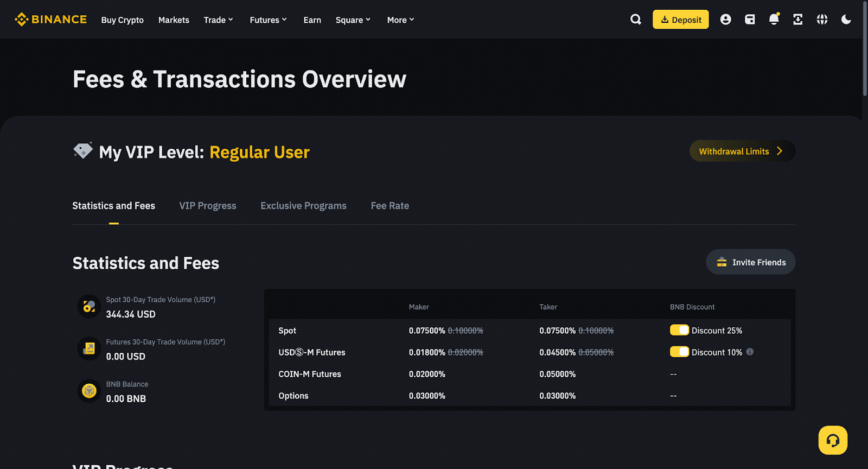This screenshot has height=469, width=868.
Task: Click the 0.00 BNB balance value
Action: [x=126, y=398]
